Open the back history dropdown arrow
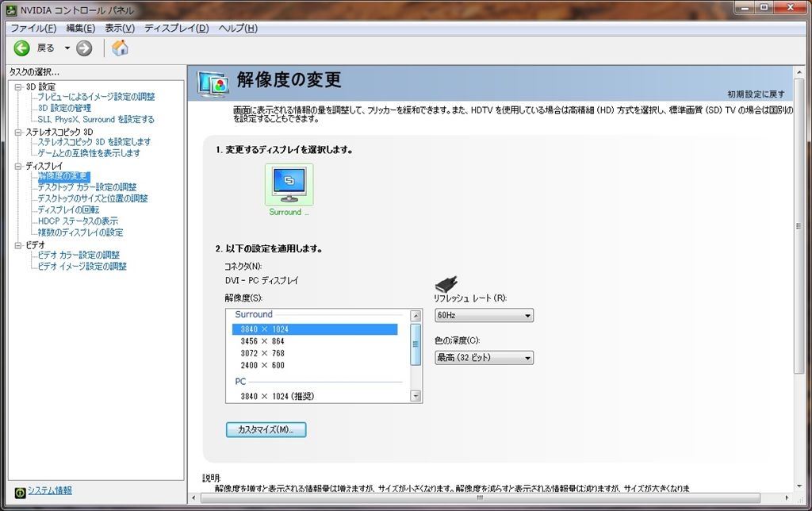This screenshot has width=812, height=511. (x=67, y=48)
